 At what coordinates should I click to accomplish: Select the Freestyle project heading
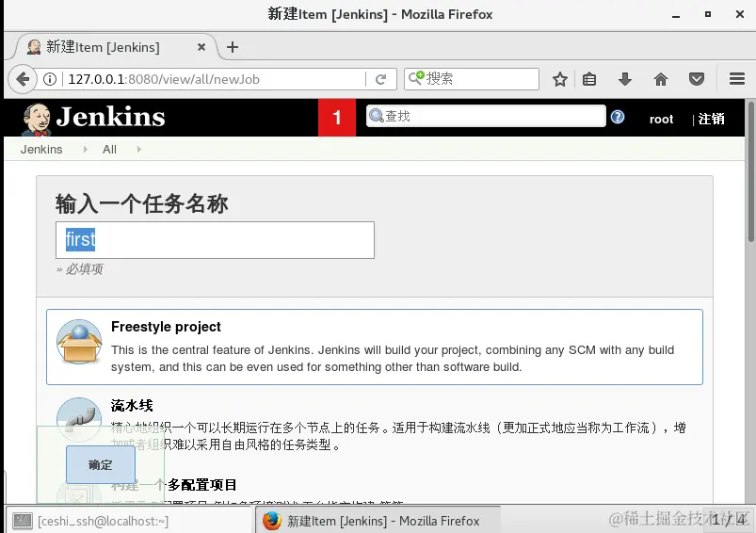tap(166, 327)
